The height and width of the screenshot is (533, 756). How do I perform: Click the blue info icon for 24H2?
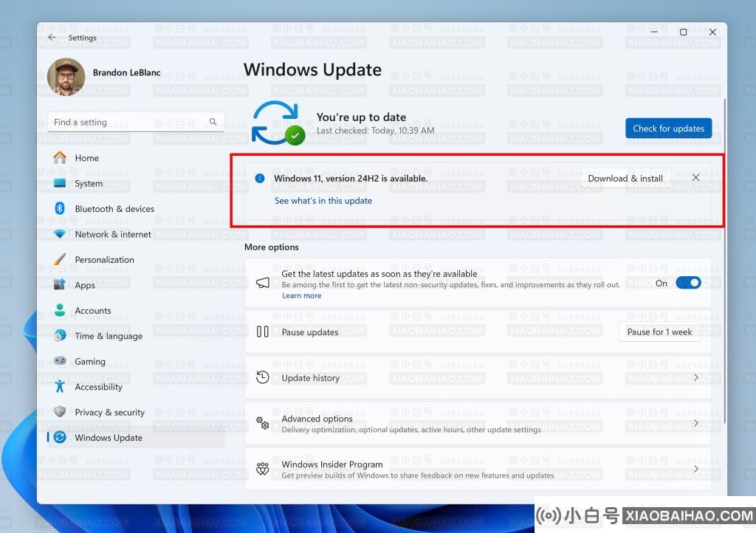click(x=260, y=179)
